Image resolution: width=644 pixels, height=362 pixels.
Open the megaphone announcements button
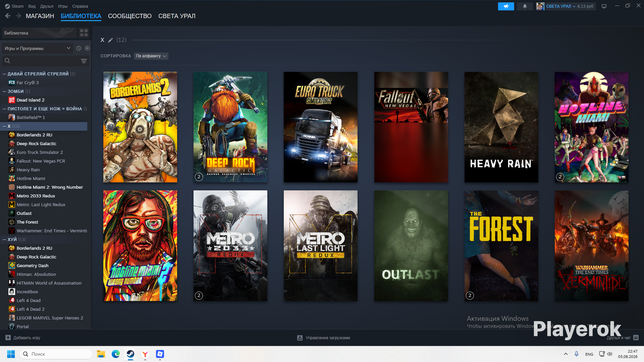506,6
